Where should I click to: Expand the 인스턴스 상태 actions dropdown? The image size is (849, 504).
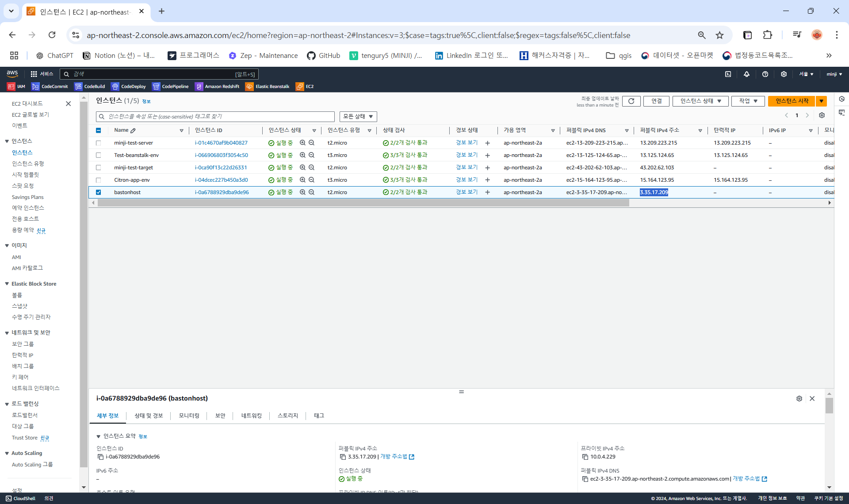pos(700,101)
